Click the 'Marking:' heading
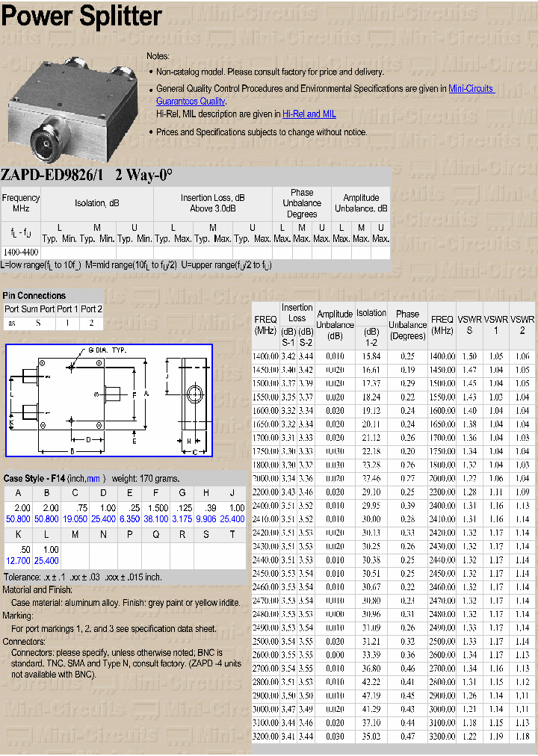 pos(18,616)
